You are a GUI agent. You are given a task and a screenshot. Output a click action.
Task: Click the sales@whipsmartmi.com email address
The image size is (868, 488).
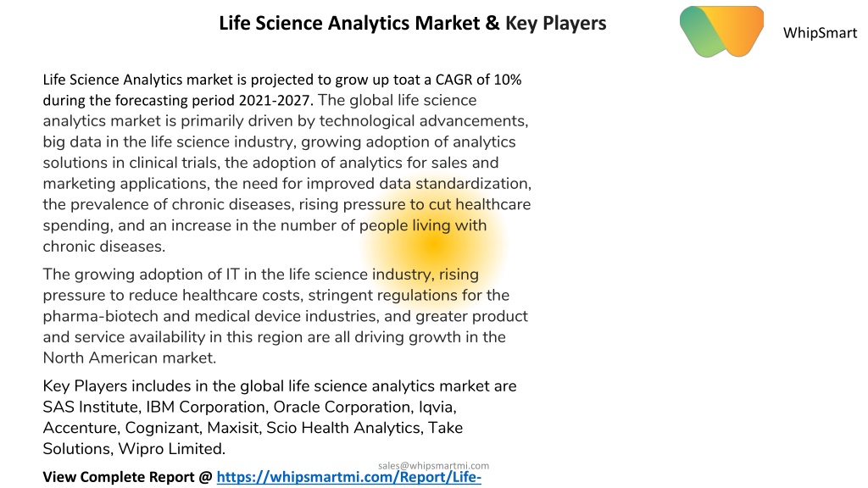click(x=433, y=465)
